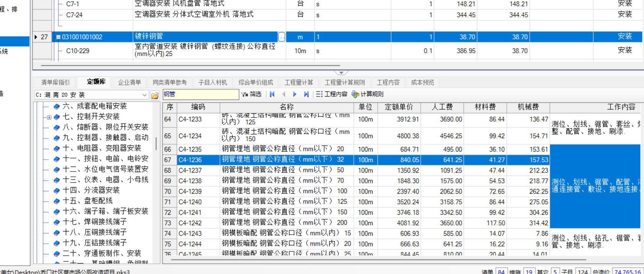Go to the previous record arrow
The height and width of the screenshot is (274, 644).
(284, 94)
